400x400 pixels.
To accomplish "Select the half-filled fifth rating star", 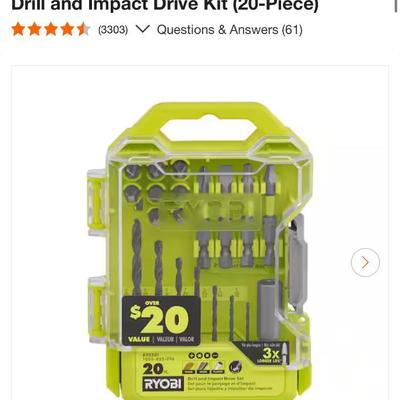I will (83, 29).
